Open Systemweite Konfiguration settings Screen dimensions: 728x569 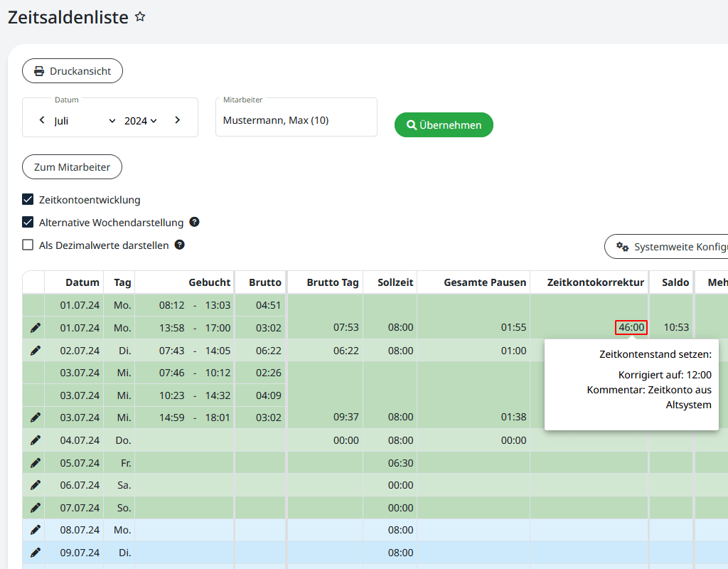click(668, 247)
